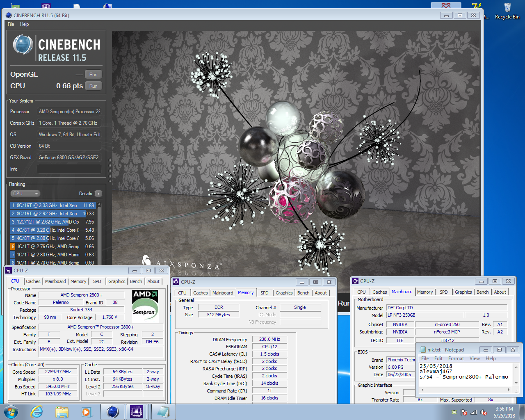Image resolution: width=525 pixels, height=420 pixels.
Task: Click the tray leaf-shaped notification icon
Action: (454, 412)
